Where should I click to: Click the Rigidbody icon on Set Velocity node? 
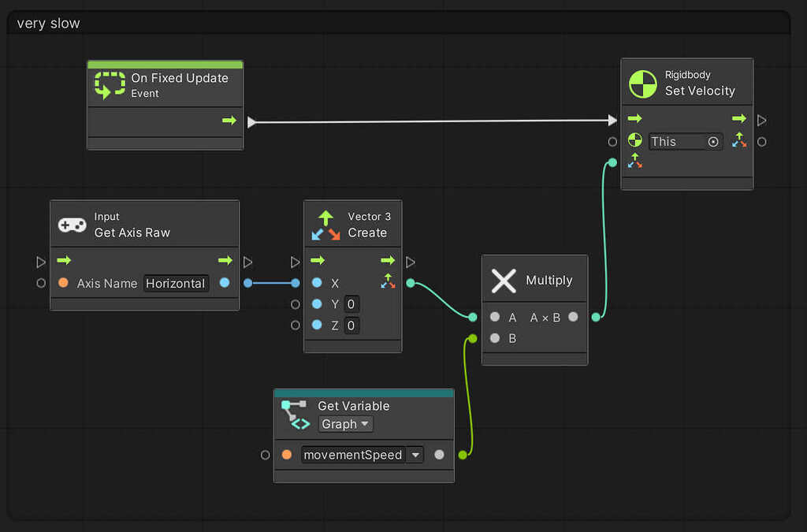point(642,83)
